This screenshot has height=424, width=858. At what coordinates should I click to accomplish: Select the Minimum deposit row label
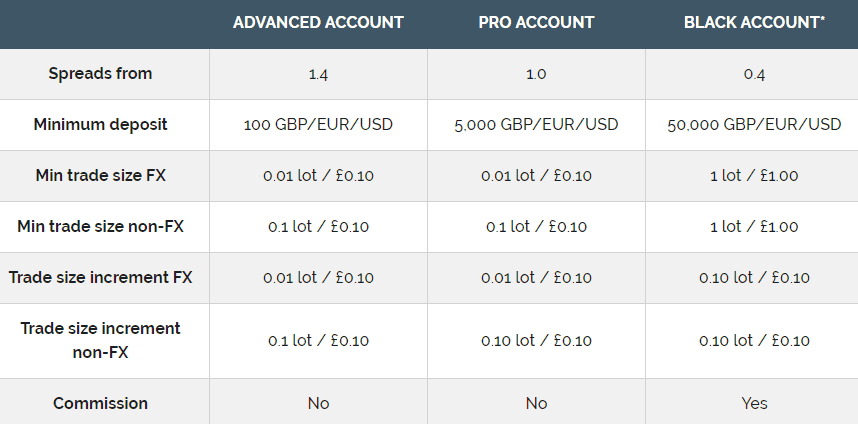tap(100, 124)
